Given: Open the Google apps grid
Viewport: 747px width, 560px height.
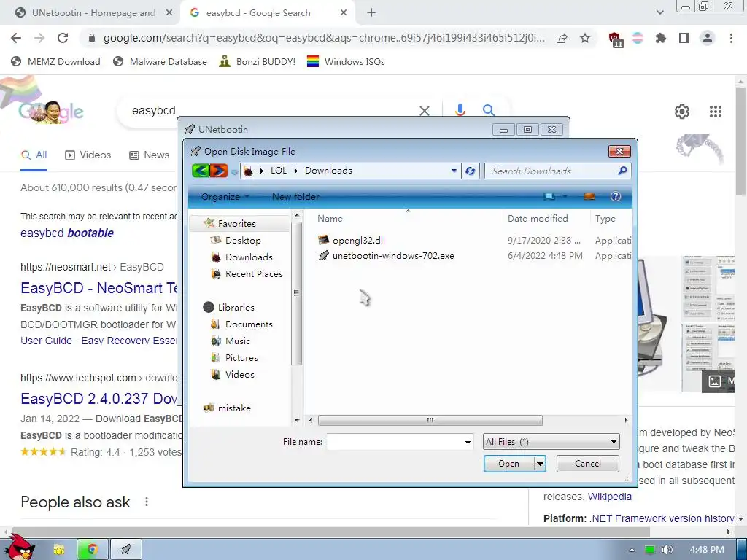Looking at the screenshot, I should (x=715, y=112).
